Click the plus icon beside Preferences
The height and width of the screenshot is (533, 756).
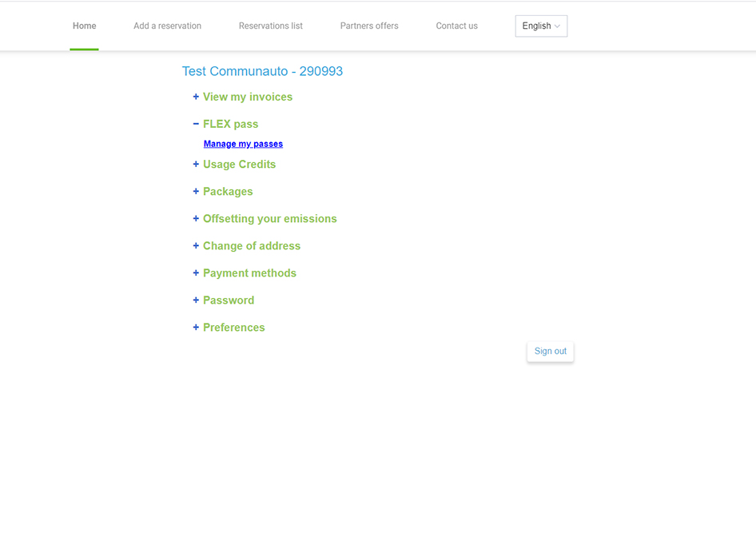196,328
